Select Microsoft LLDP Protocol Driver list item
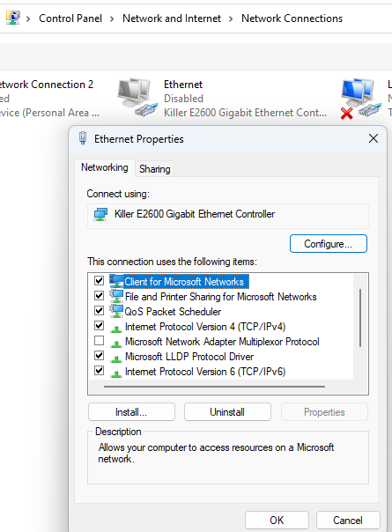Screen dimensions: 392x532 point(189,357)
